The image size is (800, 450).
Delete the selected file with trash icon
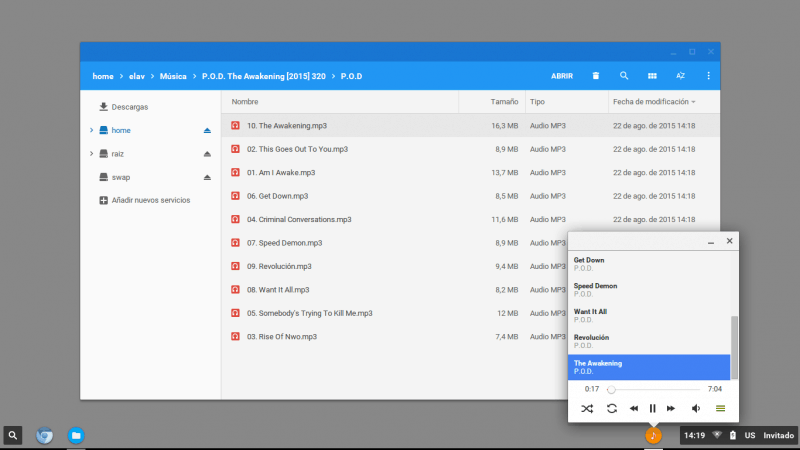[596, 76]
